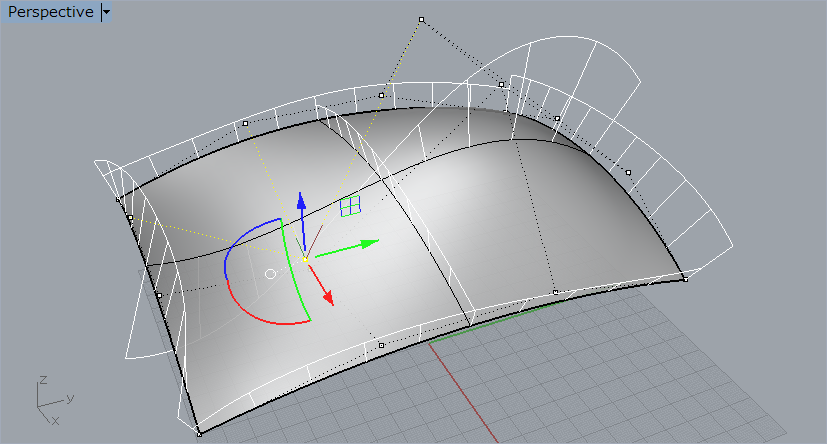Click the yellow gumball origin point
This screenshot has width=827, height=444.
[305, 259]
